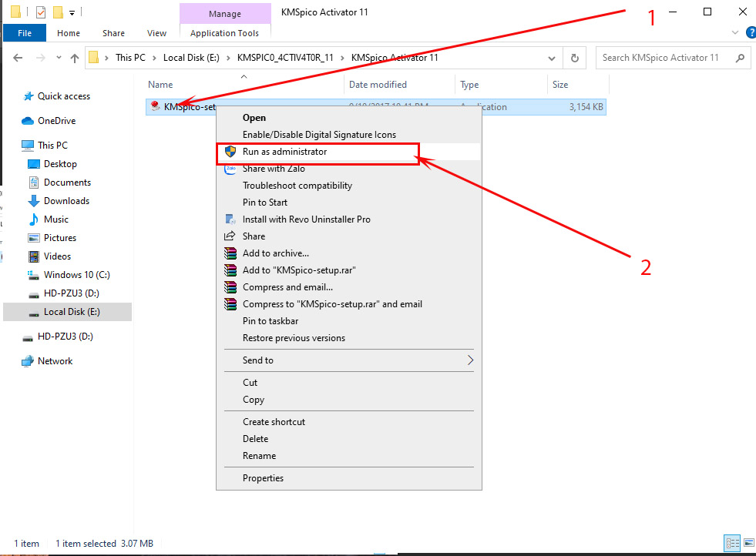Screen dimensions: 756x556
Task: Sort files by Date modified column
Action: point(378,85)
